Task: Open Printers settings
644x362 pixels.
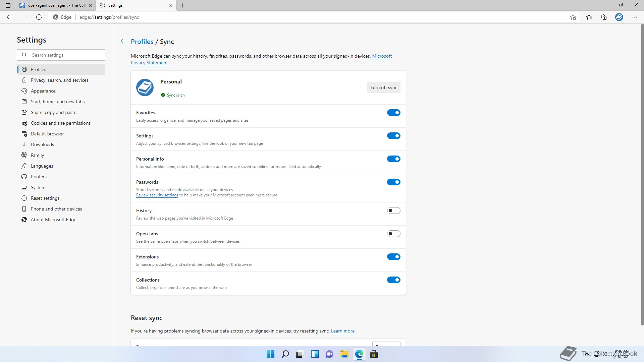Action: pos(61,177)
